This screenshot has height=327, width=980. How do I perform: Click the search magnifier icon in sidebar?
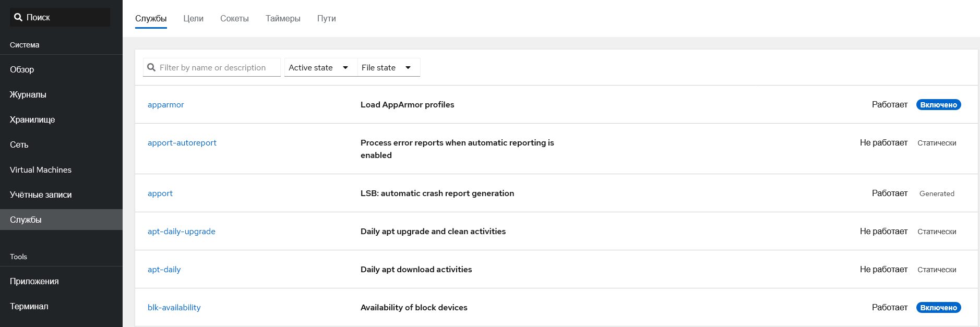18,17
